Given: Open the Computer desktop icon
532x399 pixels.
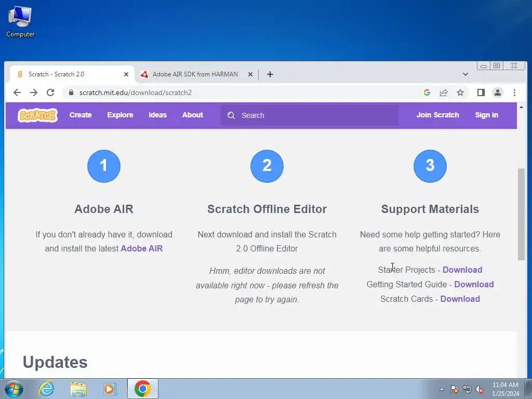Looking at the screenshot, I should click(x=20, y=22).
